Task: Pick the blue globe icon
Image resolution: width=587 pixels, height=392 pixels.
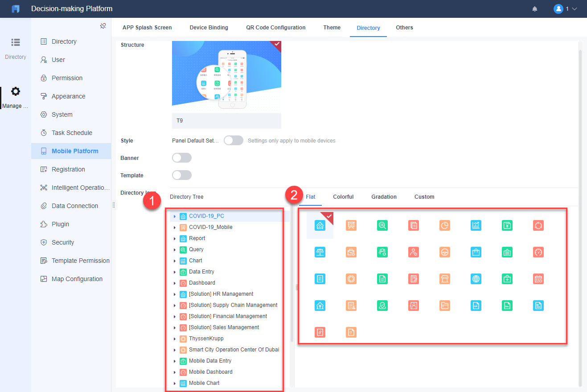Action: coord(476,279)
